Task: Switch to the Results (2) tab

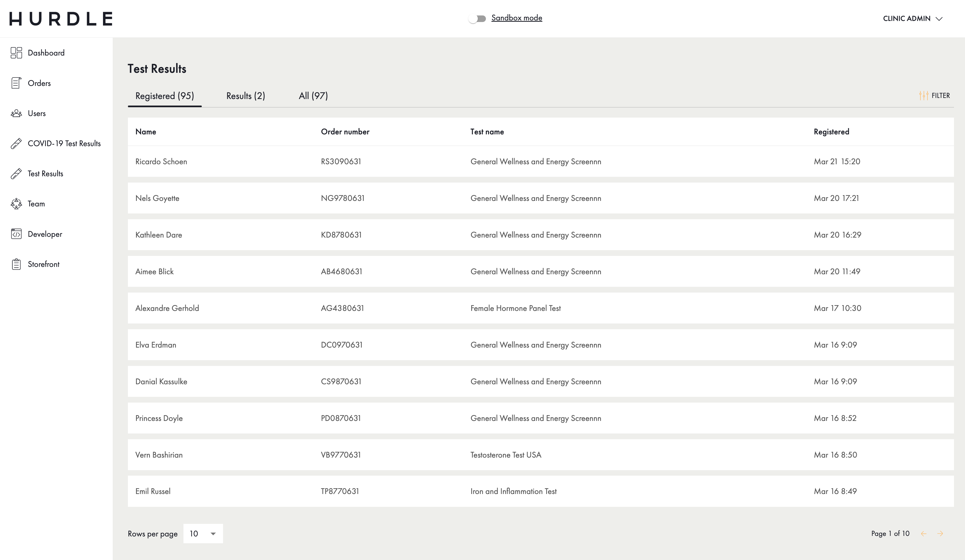Action: tap(246, 96)
